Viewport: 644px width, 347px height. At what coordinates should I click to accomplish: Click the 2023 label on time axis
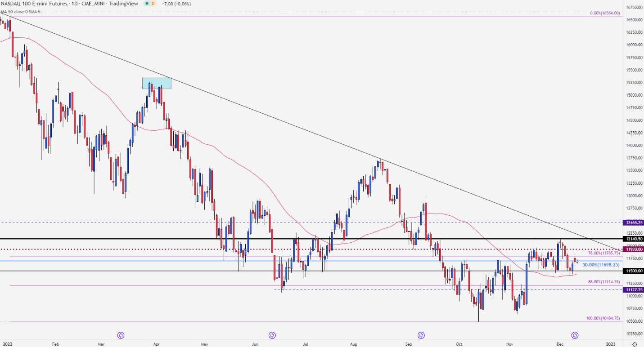pos(611,344)
